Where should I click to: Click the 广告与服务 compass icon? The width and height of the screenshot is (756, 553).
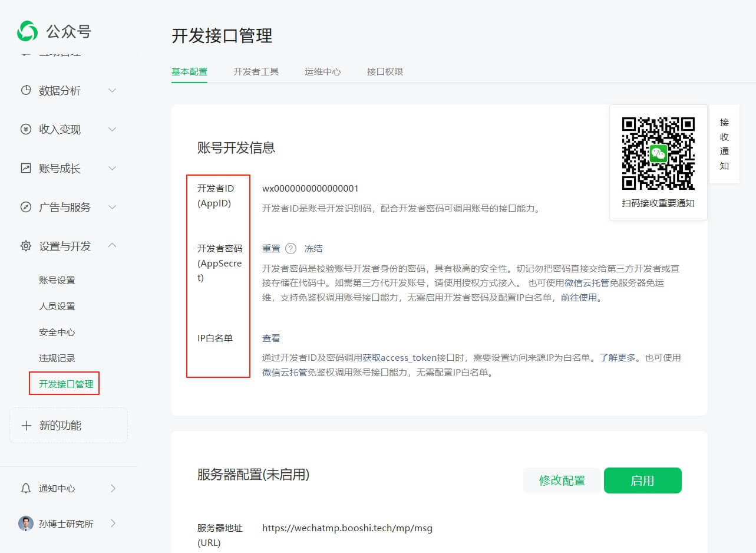tap(26, 207)
